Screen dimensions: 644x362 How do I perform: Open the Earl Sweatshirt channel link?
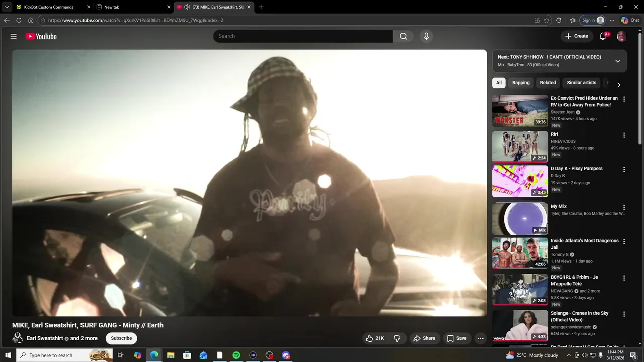45,338
